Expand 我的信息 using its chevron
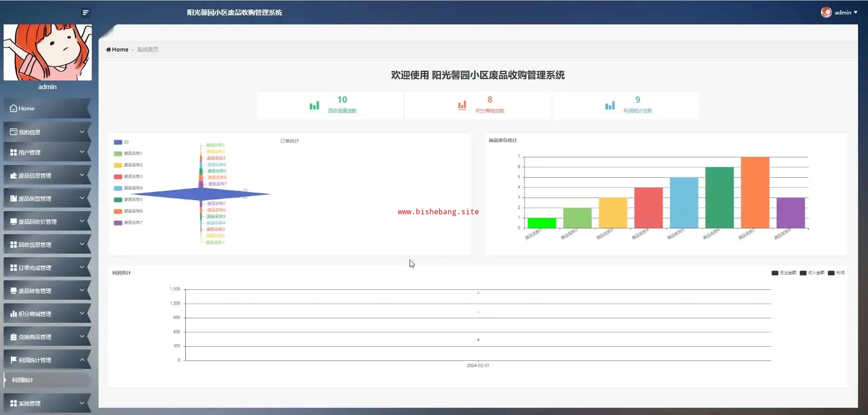 [82, 132]
